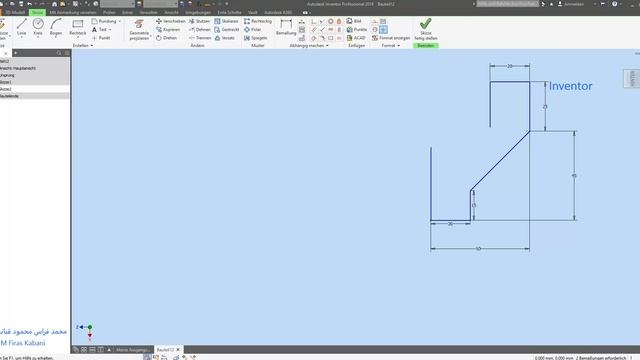Select the Gestreckt stretch tool
Viewport: 640px width, 360px height.
coord(227,29)
